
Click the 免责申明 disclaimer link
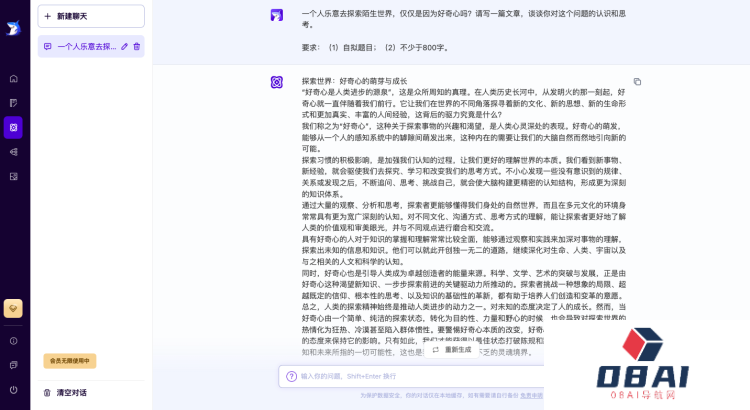[x=531, y=396]
